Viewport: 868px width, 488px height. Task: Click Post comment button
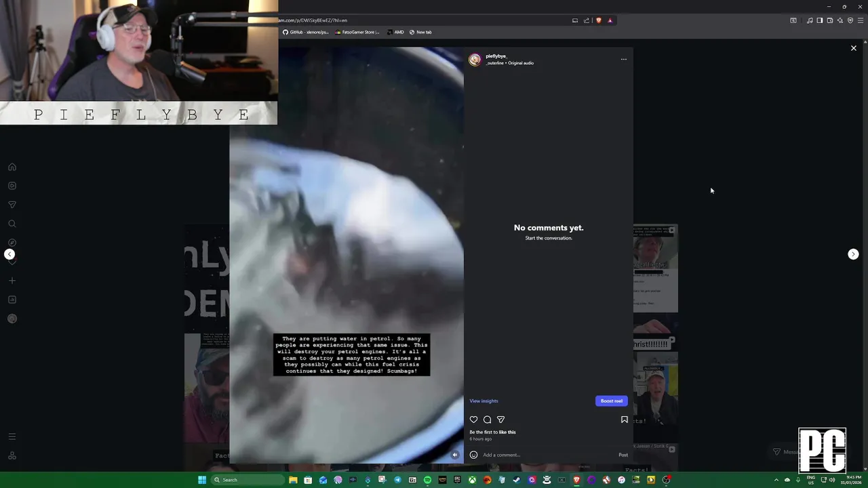(x=623, y=455)
